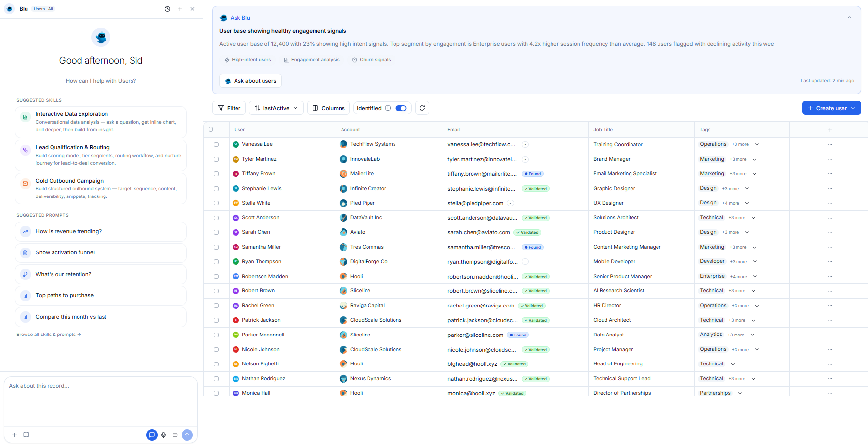Click the send arrow in the composer

click(x=187, y=435)
